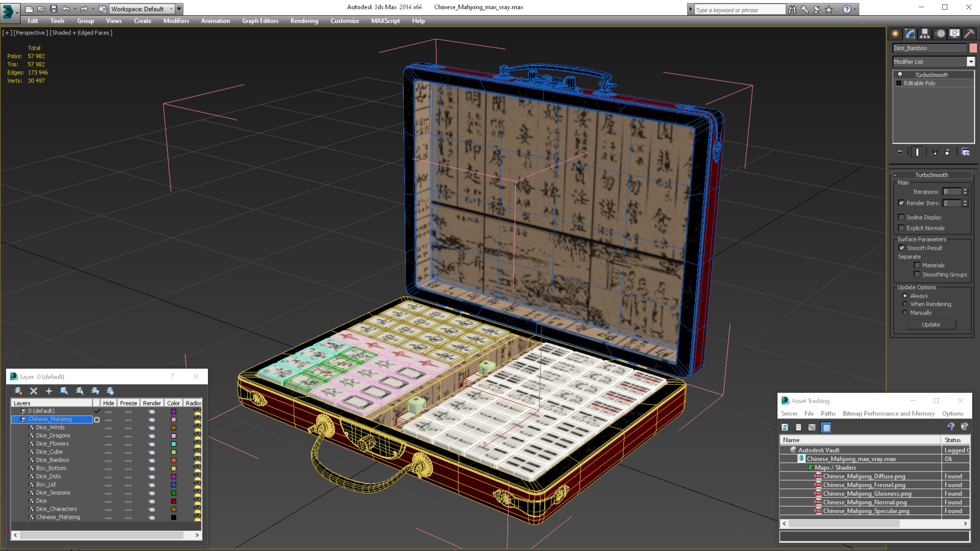
Task: Click the Perspective viewport label
Action: tap(30, 33)
